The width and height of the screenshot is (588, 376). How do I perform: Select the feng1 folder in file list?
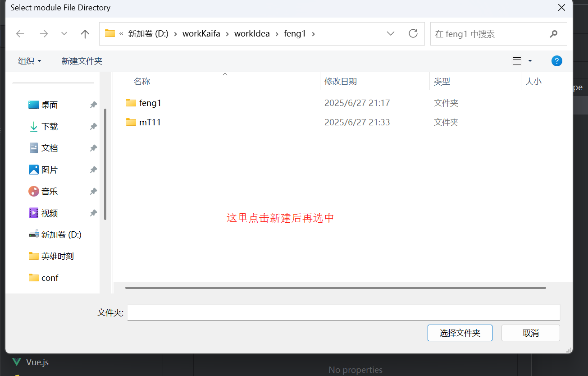click(x=150, y=103)
